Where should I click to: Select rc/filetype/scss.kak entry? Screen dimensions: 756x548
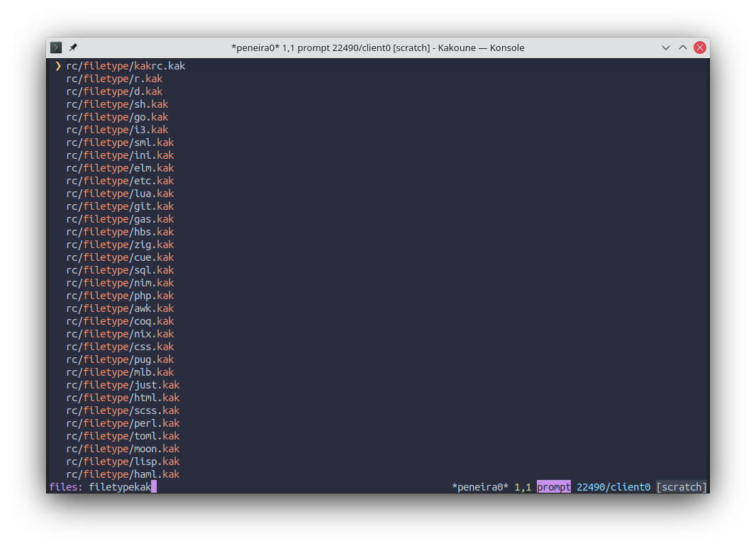[123, 410]
